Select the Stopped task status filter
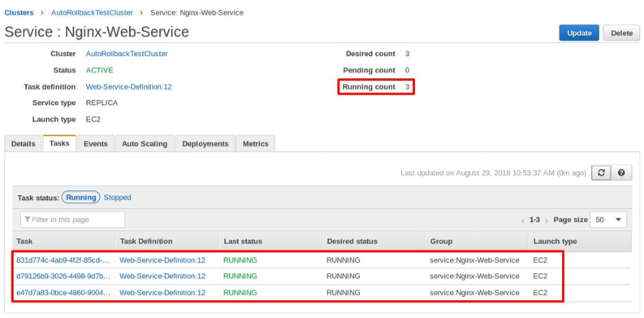 click(x=117, y=198)
